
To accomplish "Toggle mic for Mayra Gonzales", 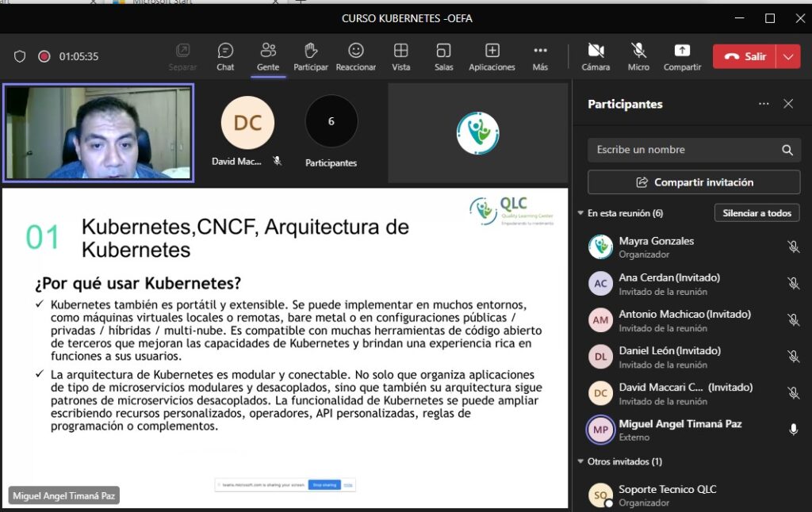I will point(793,246).
